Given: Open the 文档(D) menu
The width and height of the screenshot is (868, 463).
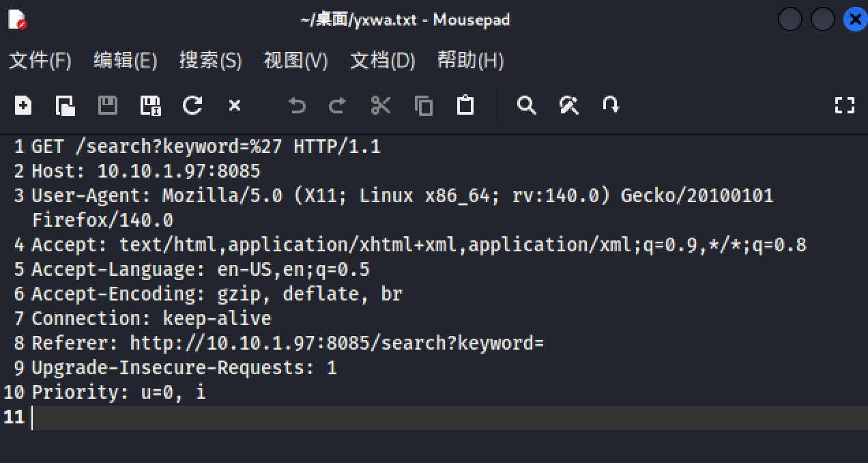Looking at the screenshot, I should [x=382, y=61].
